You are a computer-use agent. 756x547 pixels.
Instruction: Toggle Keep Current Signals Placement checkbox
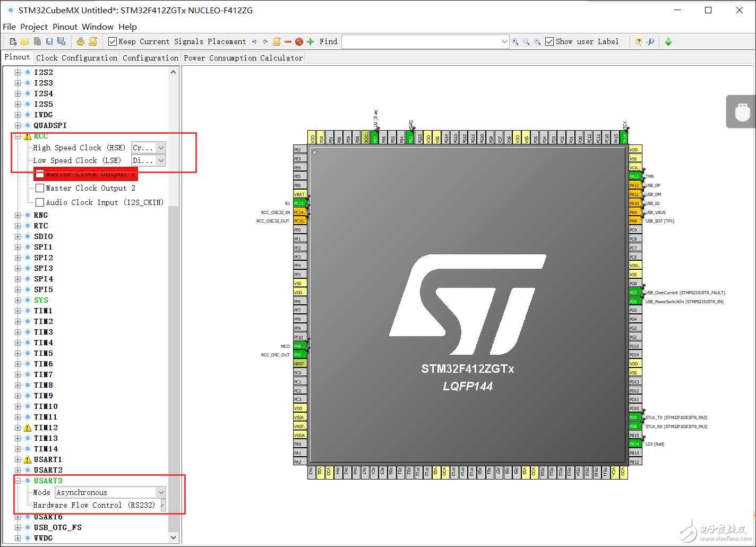coord(113,41)
